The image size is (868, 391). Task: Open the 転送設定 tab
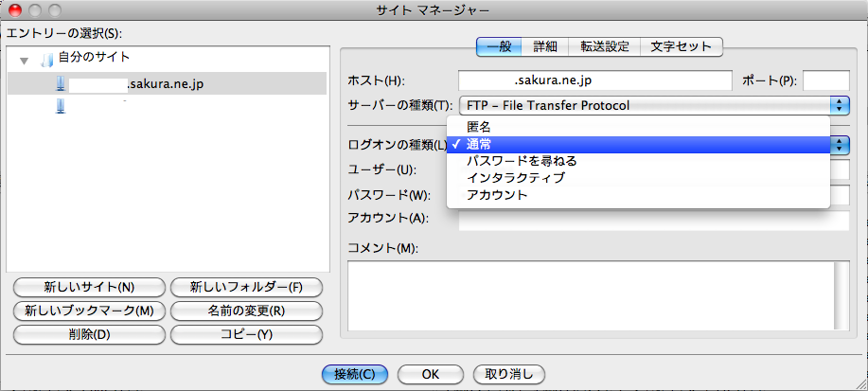(606, 45)
